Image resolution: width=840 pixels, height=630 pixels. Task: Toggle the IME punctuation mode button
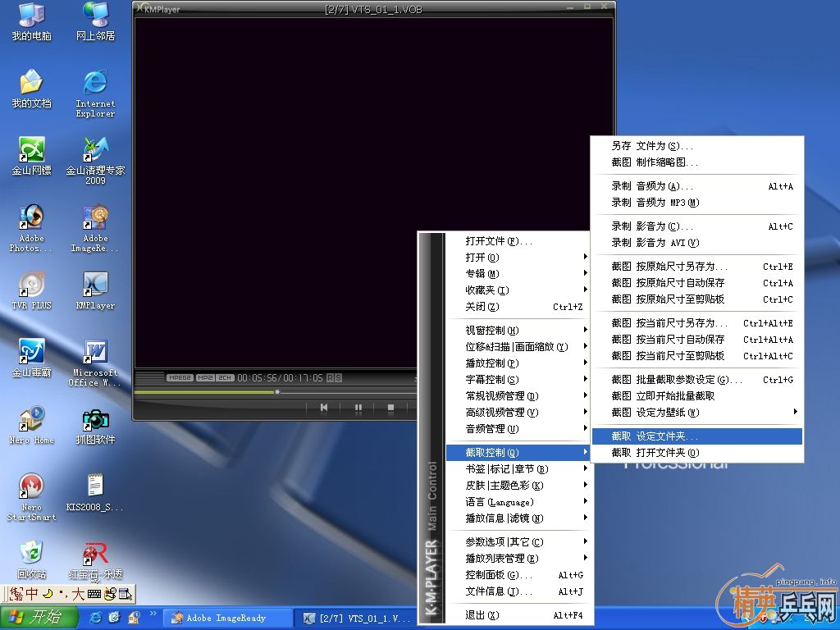[62, 594]
